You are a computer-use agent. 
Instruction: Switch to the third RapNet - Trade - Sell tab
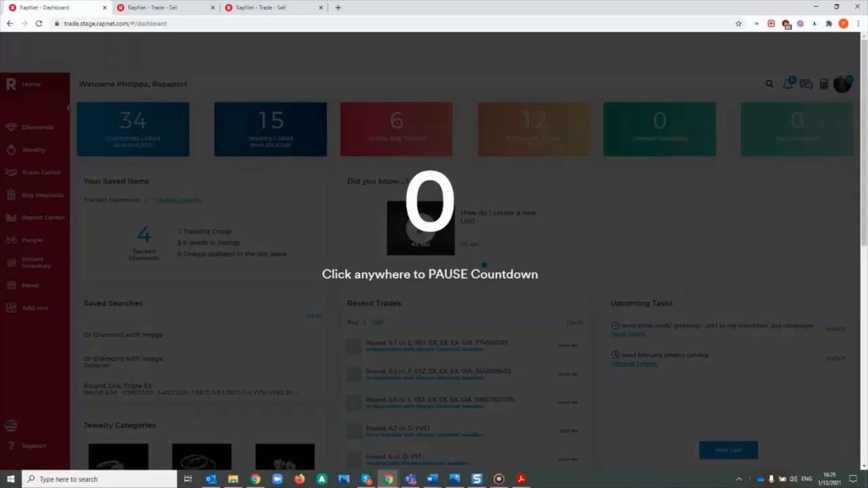coord(273,7)
